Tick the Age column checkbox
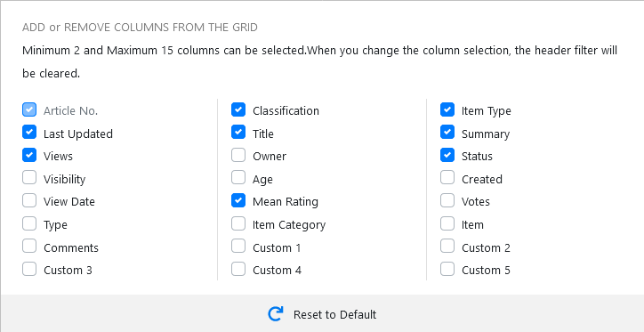This screenshot has height=332, width=644. click(x=238, y=178)
